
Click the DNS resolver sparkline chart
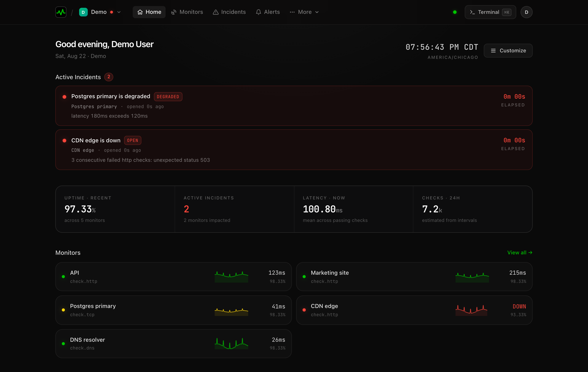pos(232,343)
